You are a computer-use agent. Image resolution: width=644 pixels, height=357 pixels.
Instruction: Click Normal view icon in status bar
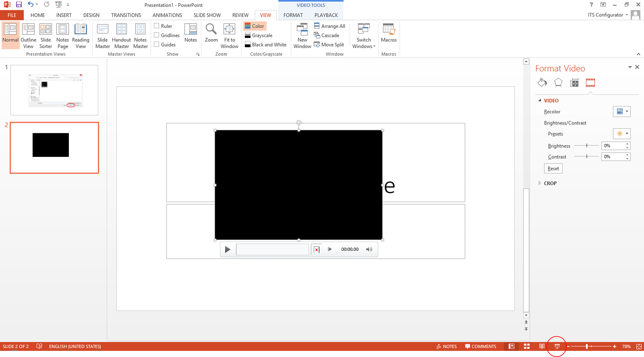click(511, 346)
